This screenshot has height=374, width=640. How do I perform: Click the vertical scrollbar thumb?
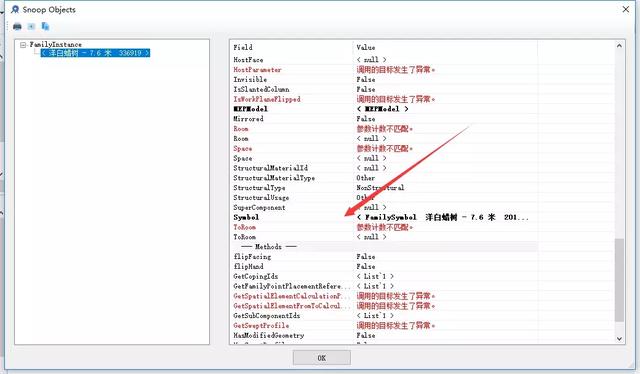tap(619, 280)
